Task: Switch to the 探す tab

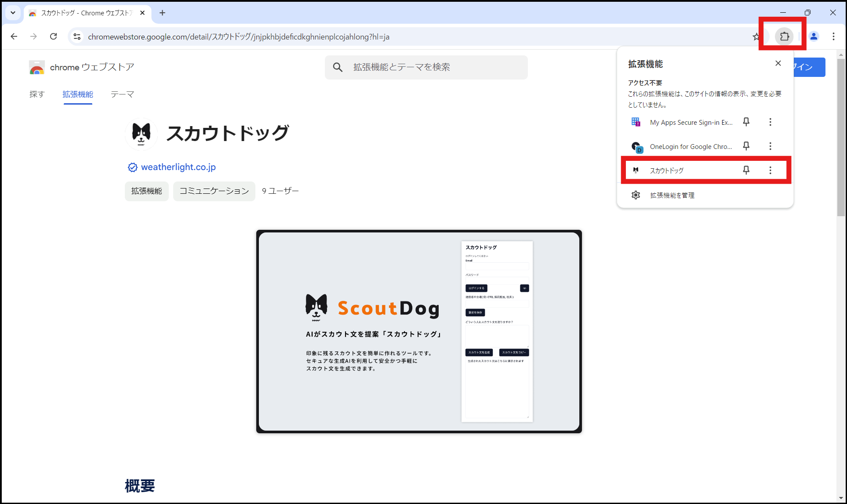Action: (x=37, y=94)
